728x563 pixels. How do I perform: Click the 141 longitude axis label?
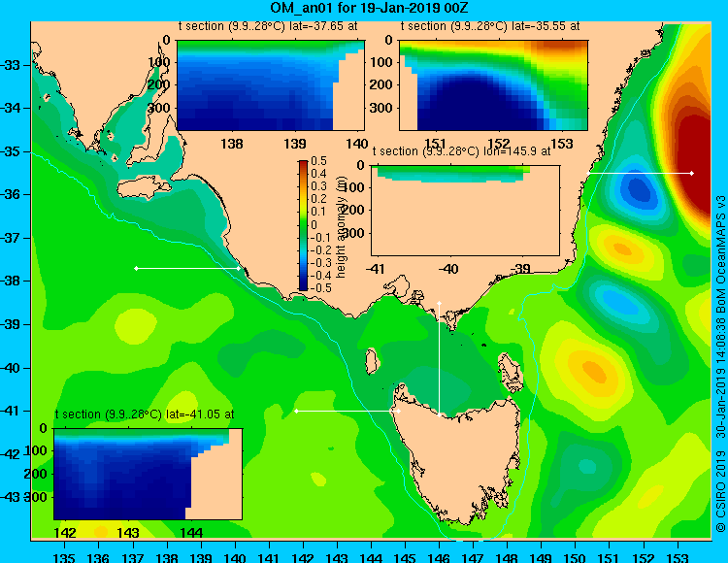coord(269,558)
